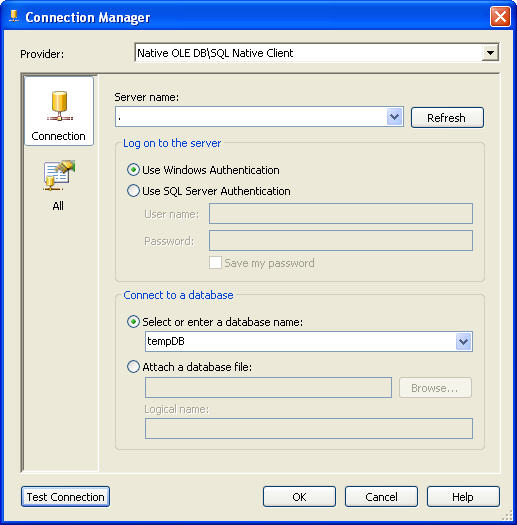Viewport: 517px width, 525px height.
Task: Select Use Windows Authentication radio button
Action: (133, 170)
